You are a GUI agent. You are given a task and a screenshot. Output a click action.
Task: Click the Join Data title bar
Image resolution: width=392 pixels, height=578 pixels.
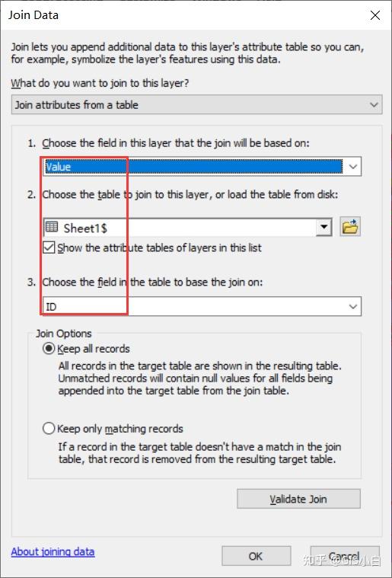(x=184, y=15)
